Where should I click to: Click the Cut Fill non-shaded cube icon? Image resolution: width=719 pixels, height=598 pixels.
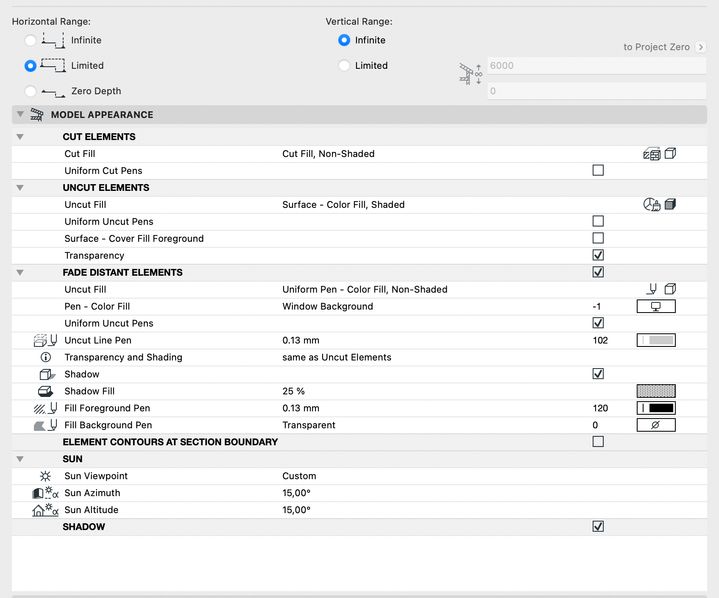coord(670,154)
